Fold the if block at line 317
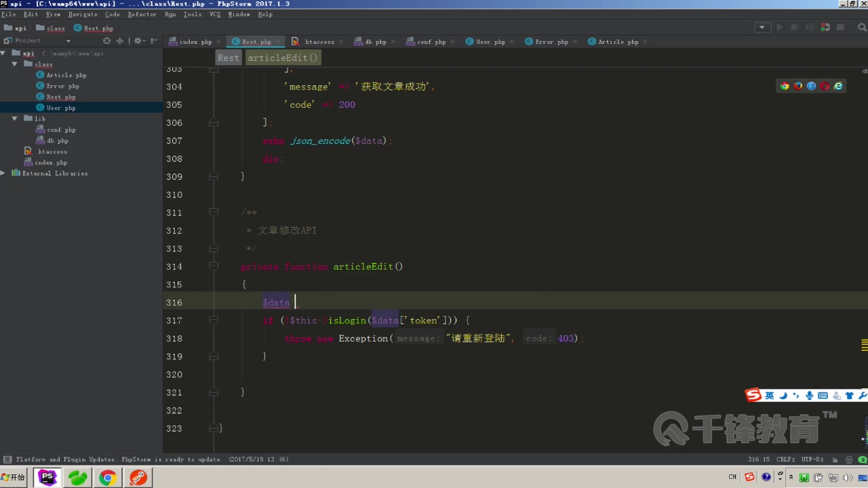868x488 pixels. pyautogui.click(x=214, y=320)
